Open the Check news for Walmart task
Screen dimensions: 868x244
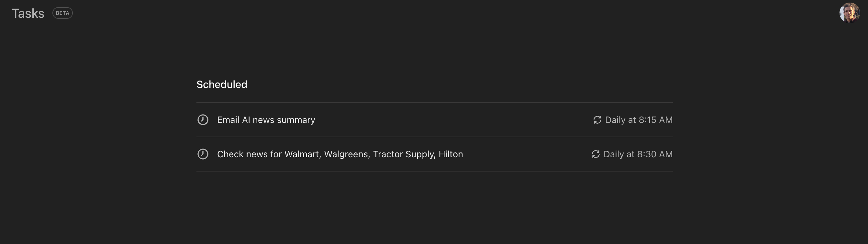pyautogui.click(x=434, y=154)
